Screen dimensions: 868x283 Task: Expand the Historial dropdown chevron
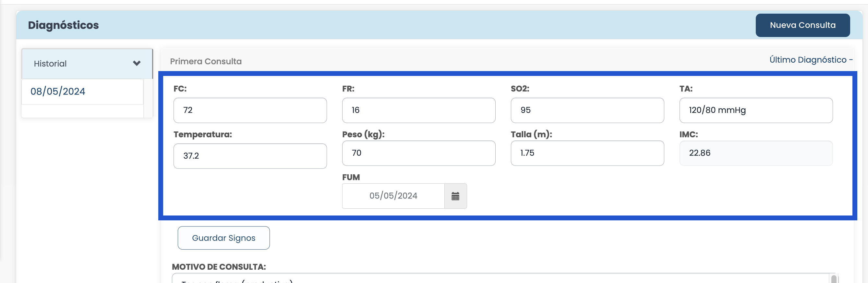tap(137, 63)
